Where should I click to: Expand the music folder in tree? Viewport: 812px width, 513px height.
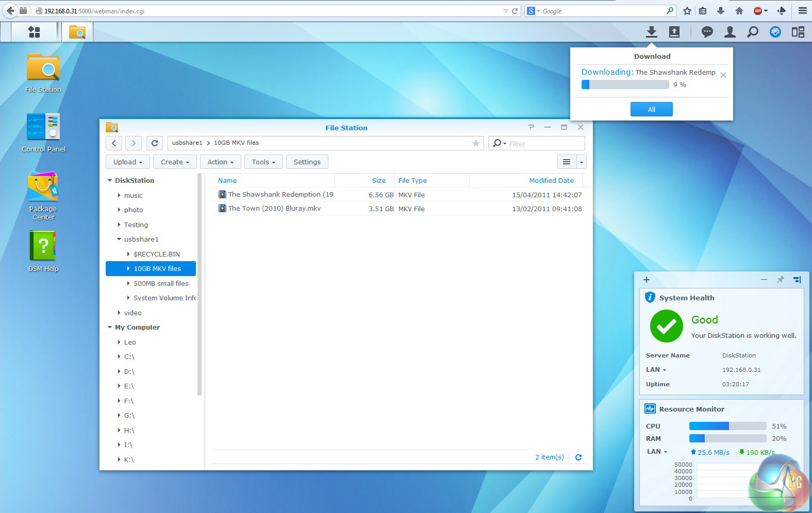point(119,195)
